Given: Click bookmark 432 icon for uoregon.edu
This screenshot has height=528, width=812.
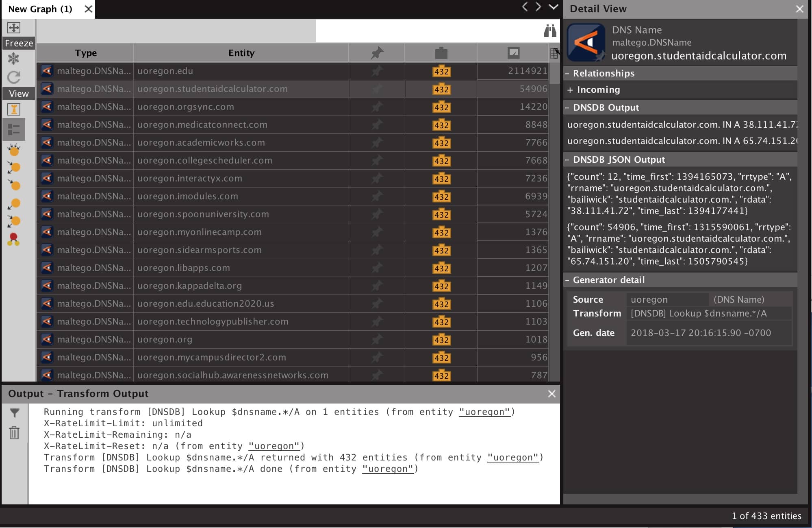Looking at the screenshot, I should click(x=441, y=72).
